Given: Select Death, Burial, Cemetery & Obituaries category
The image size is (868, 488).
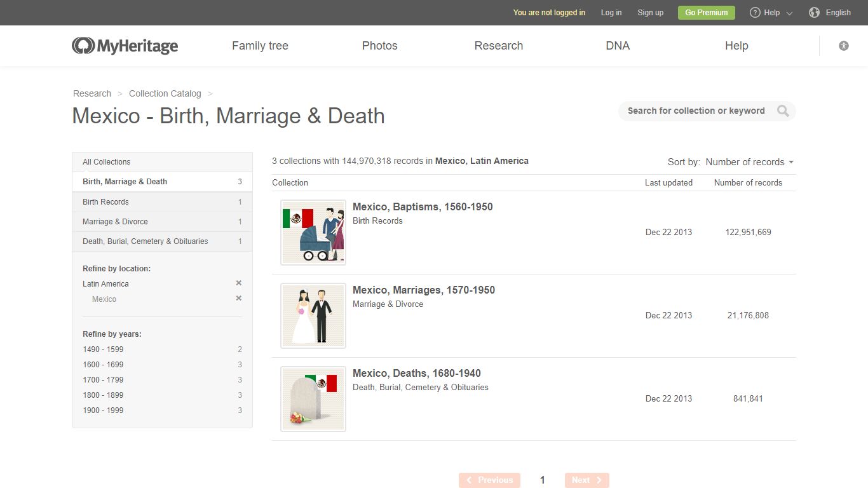Looking at the screenshot, I should (x=162, y=241).
